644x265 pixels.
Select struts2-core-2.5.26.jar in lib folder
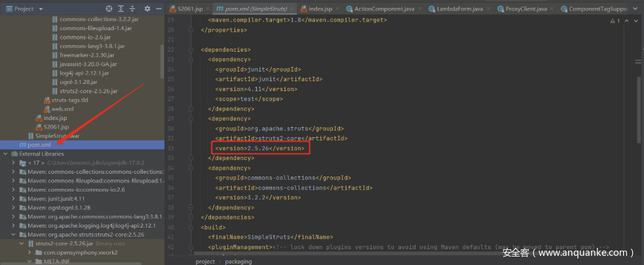(88, 91)
